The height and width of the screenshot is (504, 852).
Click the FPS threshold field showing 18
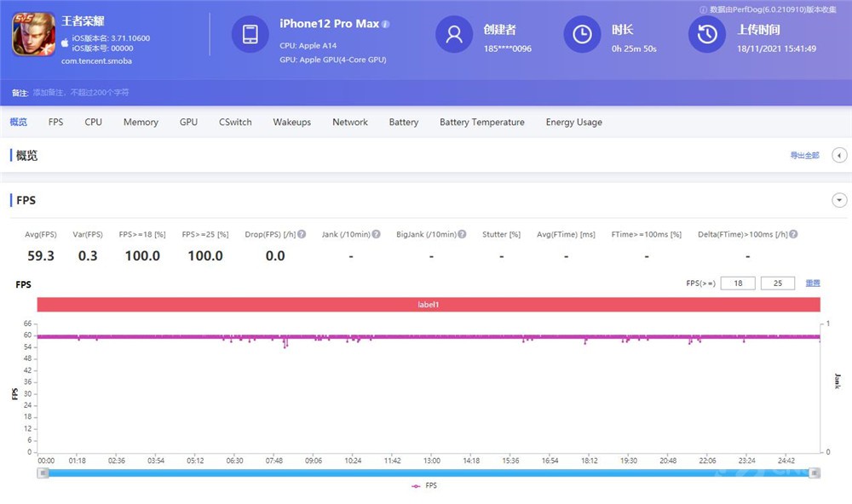(737, 283)
